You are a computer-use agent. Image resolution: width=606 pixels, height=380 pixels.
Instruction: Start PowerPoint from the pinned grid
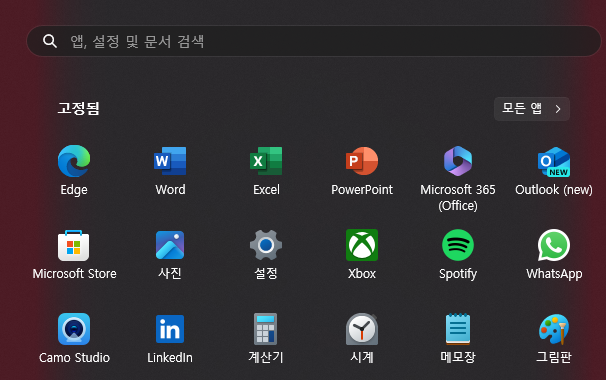[362, 161]
